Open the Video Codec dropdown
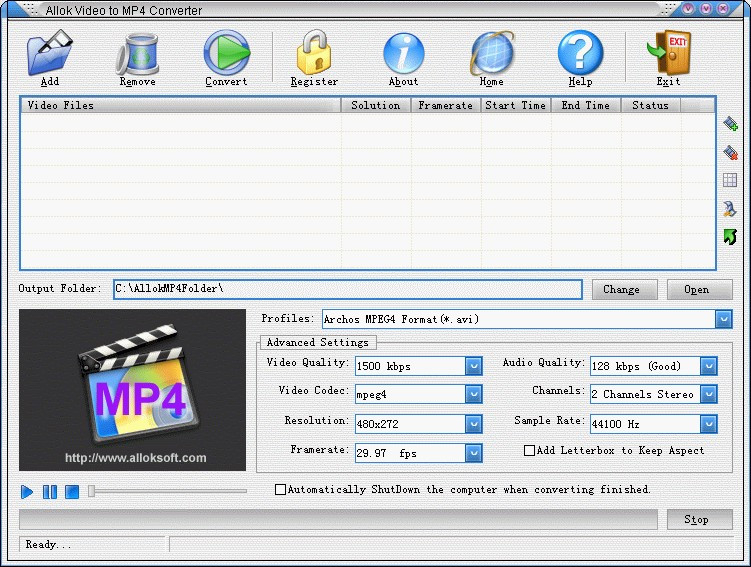 click(473, 394)
